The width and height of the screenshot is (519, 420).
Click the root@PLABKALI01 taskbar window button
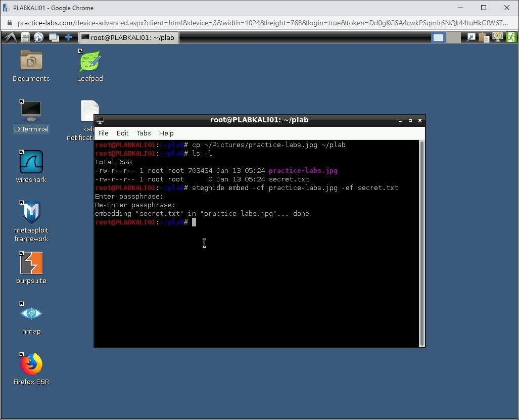coord(129,37)
